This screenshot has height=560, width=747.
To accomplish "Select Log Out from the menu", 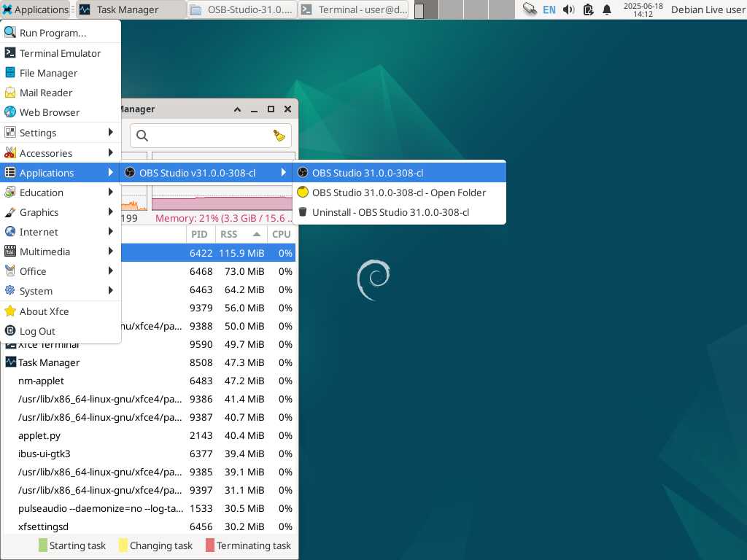I will 61,331.
